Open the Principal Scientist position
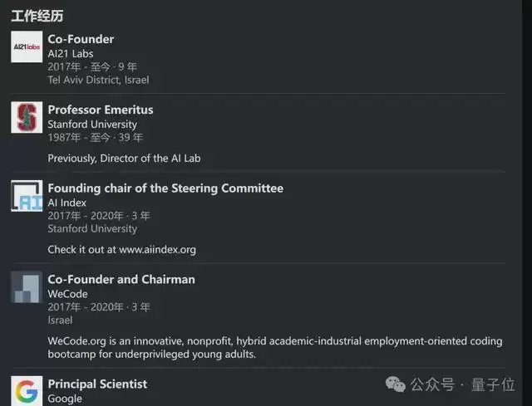This screenshot has width=532, height=406. coord(97,384)
